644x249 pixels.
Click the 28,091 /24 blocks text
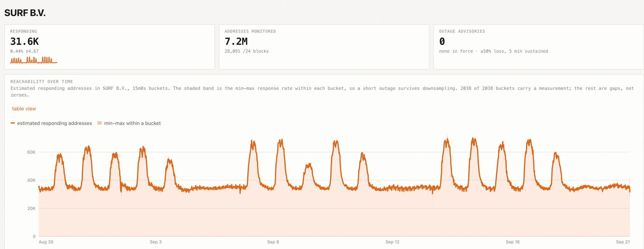[x=247, y=51]
